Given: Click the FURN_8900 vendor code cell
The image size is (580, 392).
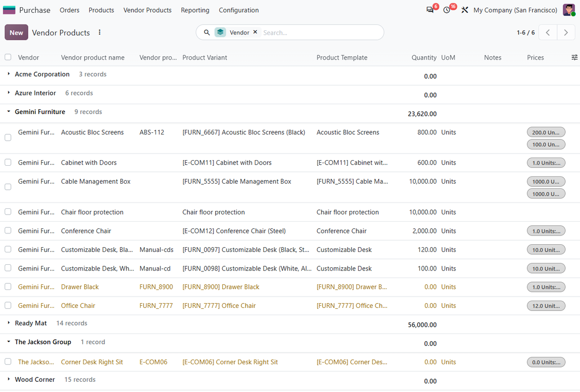Looking at the screenshot, I should (x=156, y=287).
